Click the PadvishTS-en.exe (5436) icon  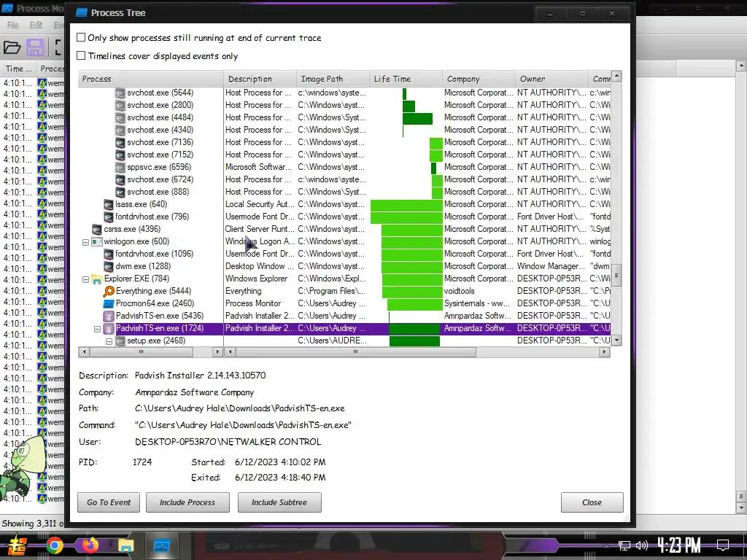coord(109,316)
